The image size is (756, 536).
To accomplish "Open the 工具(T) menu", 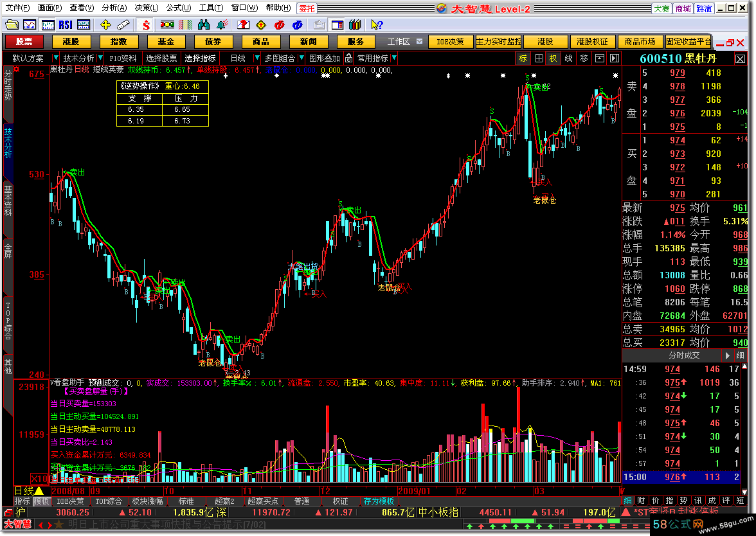I will [211, 8].
